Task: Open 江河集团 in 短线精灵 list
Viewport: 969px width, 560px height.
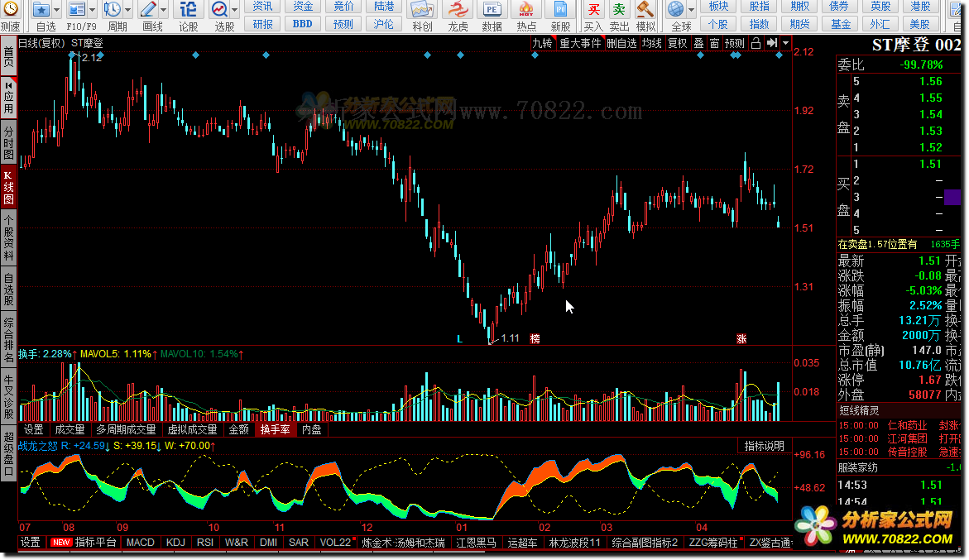Action: [907, 438]
